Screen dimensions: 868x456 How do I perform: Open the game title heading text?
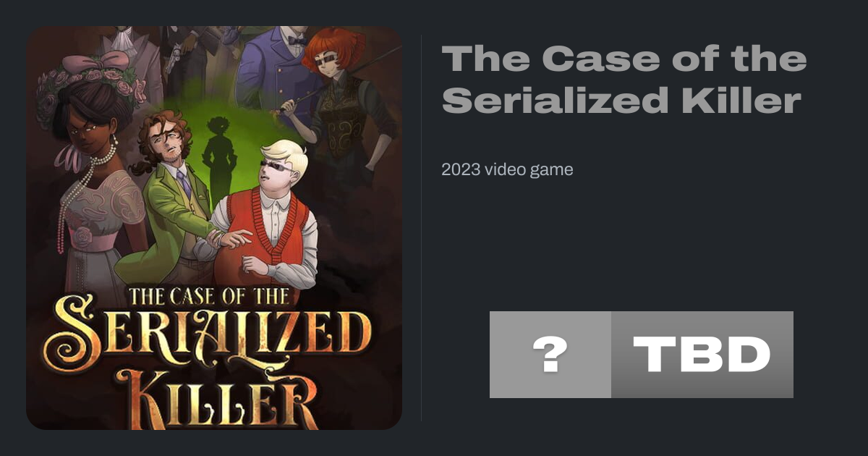click(624, 80)
